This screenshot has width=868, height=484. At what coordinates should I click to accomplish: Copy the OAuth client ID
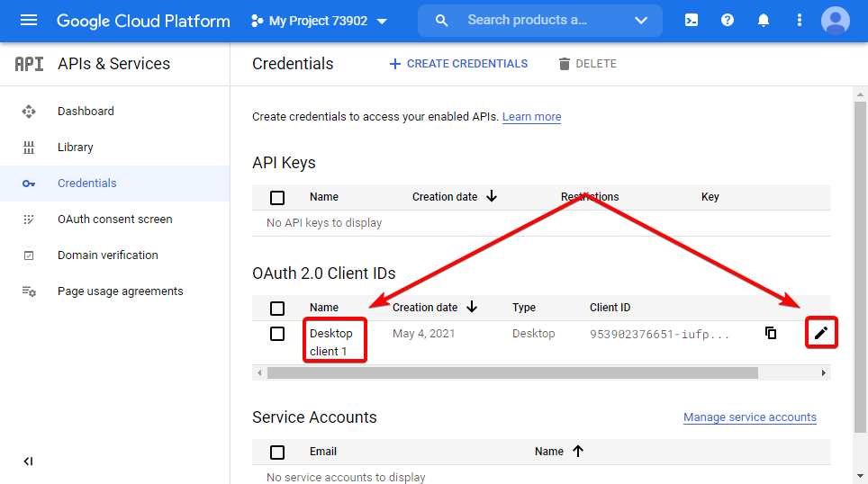[771, 333]
